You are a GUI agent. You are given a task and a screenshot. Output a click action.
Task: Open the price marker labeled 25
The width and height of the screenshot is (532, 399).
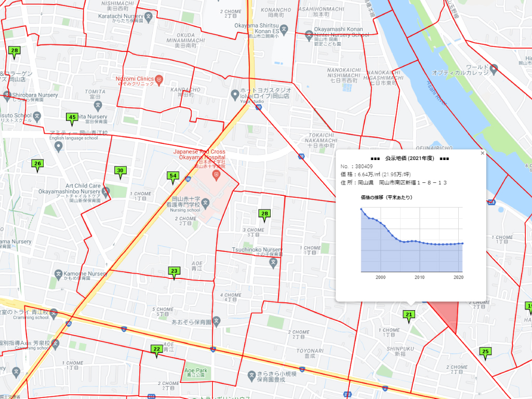point(485,352)
